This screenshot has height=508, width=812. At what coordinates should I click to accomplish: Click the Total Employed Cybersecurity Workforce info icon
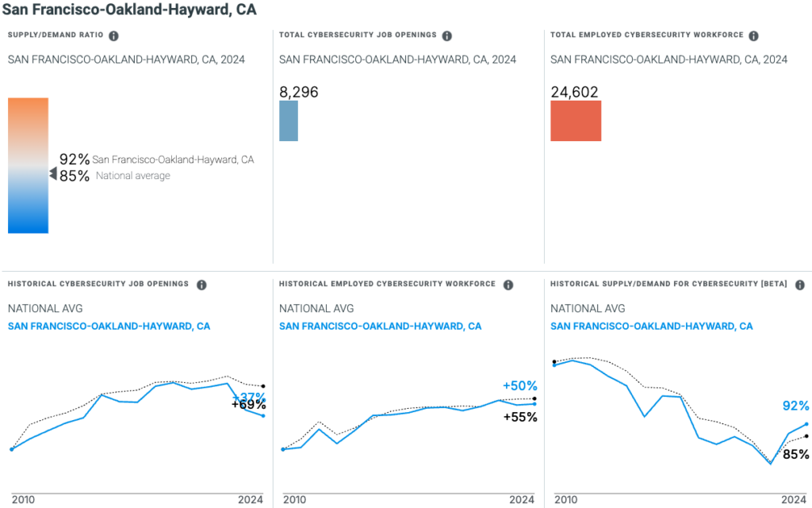[753, 36]
